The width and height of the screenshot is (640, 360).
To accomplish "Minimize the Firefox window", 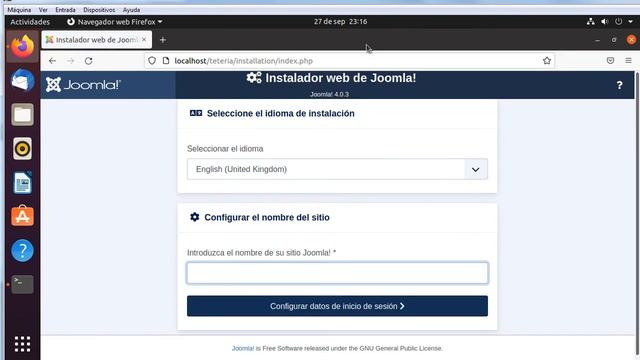I will coord(598,40).
